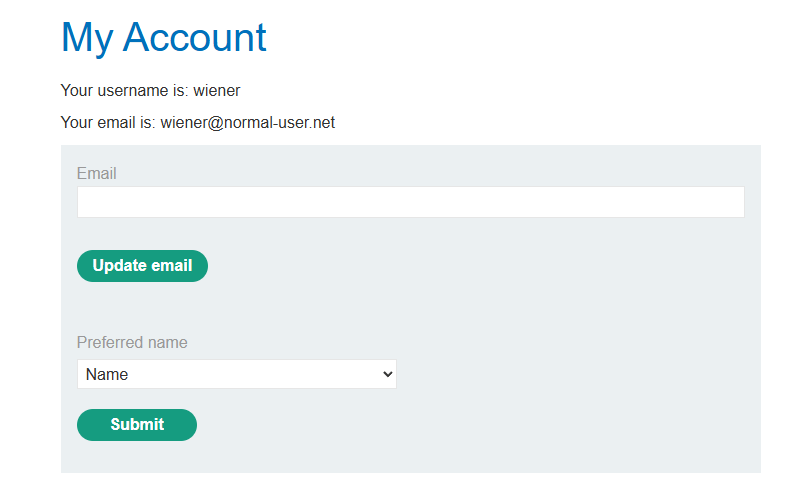
Task: Click the chevron arrow on the Name select
Action: [388, 374]
